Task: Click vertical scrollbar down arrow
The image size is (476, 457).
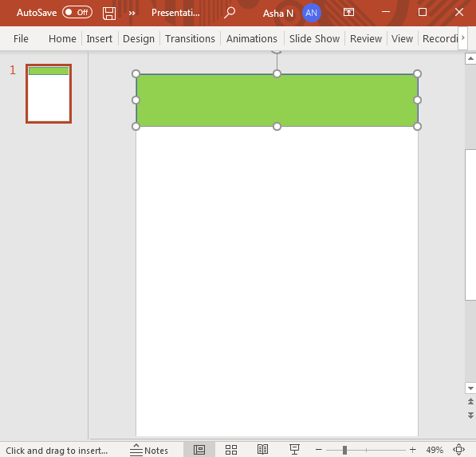Action: click(470, 388)
